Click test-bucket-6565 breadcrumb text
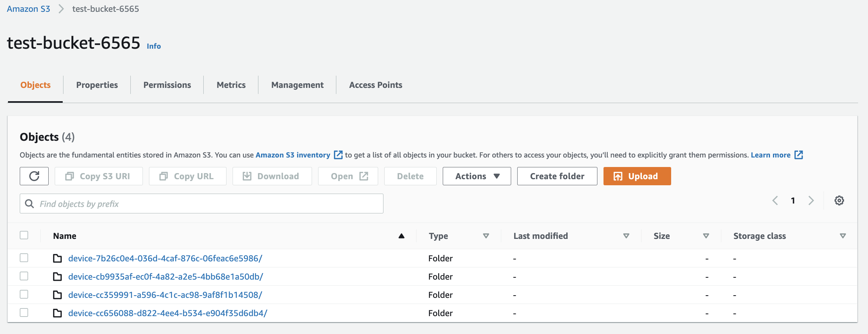 106,9
